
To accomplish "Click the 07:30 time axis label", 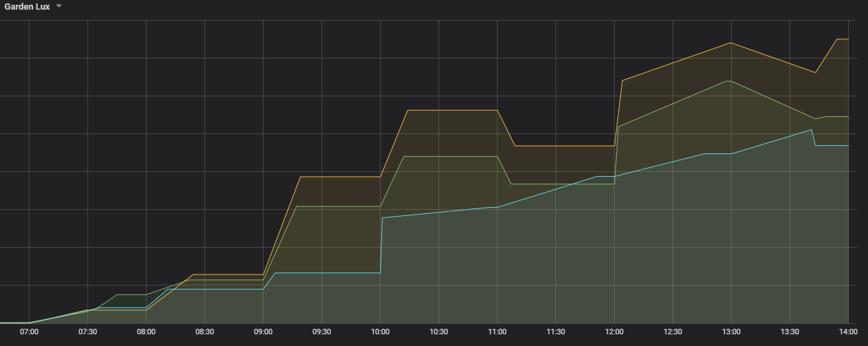I will (87, 332).
